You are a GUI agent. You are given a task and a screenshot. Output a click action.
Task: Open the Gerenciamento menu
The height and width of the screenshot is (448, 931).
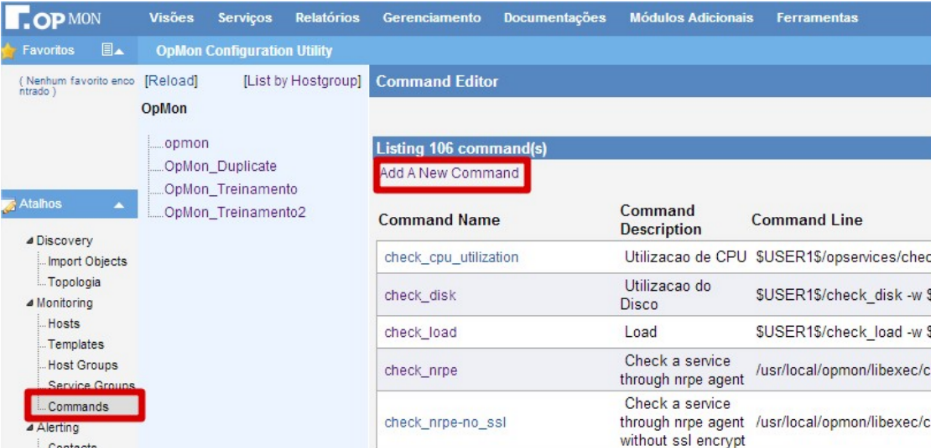pos(431,18)
